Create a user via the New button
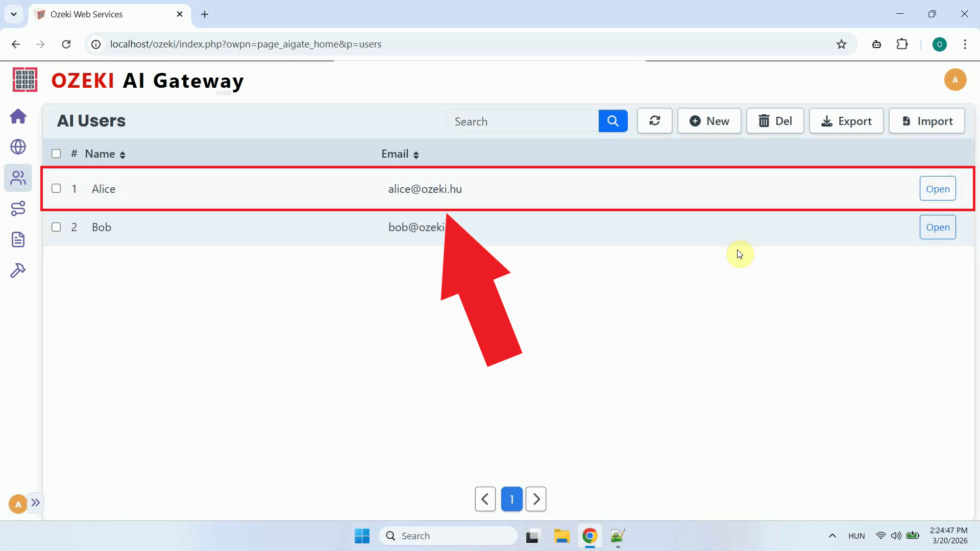 coord(709,121)
